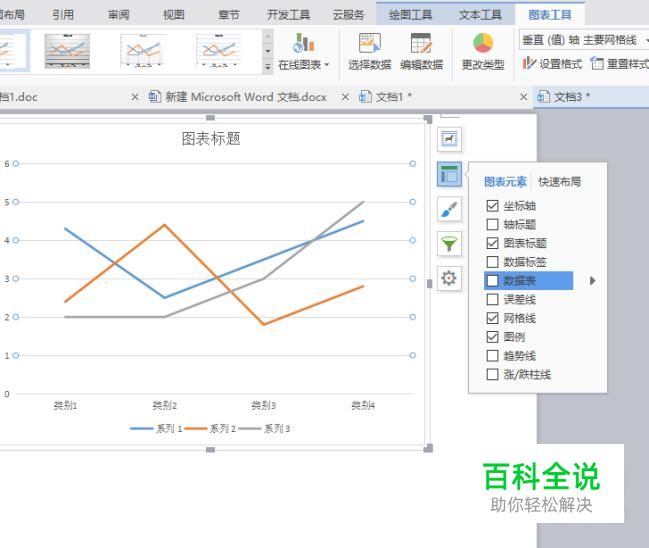Open the chart style paintbrush button
Image resolution: width=649 pixels, height=548 pixels.
[449, 209]
